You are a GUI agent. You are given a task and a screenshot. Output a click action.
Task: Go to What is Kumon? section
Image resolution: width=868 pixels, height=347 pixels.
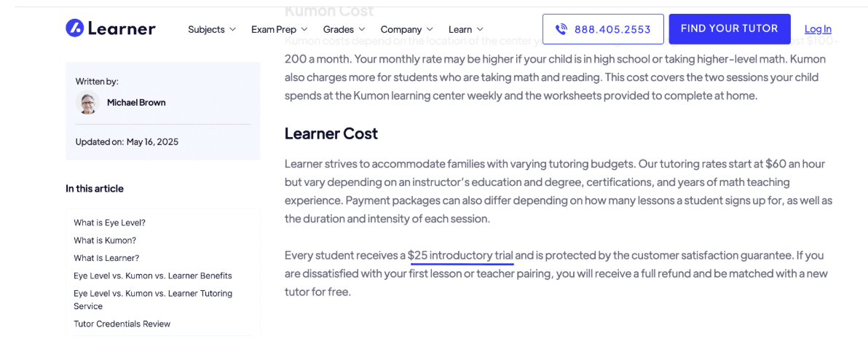tap(105, 241)
